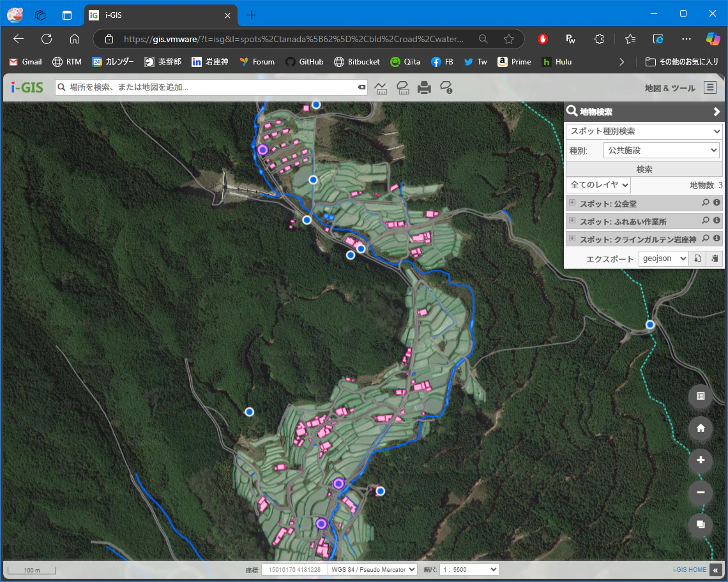Zoom to the スポット: ふれあい作業所 feature
This screenshot has height=582, width=728.
click(705, 220)
